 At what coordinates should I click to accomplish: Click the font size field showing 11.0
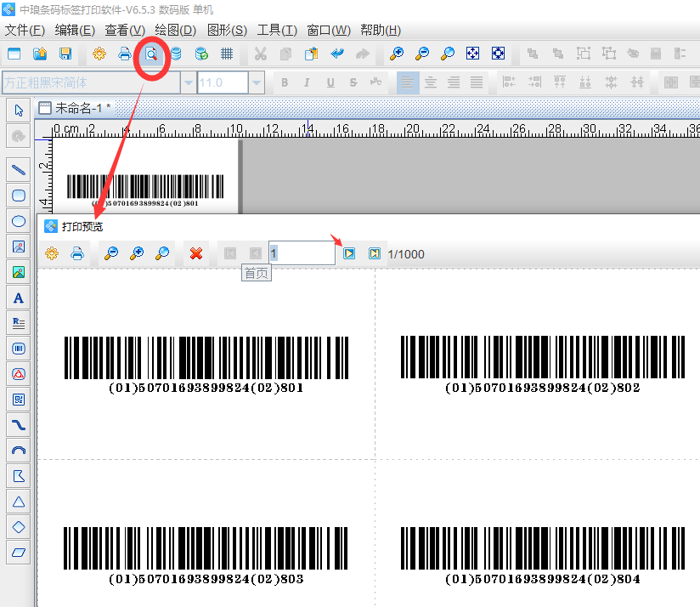coord(223,82)
